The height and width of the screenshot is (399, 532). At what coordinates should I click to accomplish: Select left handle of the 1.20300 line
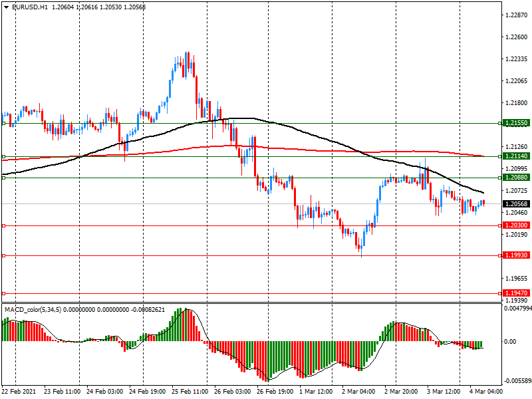tap(3, 226)
